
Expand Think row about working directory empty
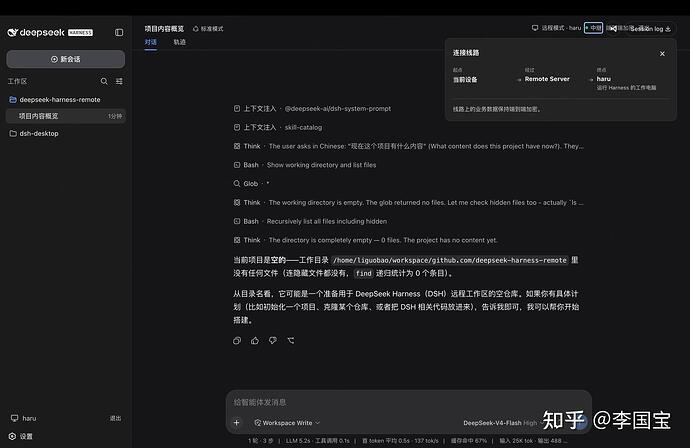pos(408,202)
